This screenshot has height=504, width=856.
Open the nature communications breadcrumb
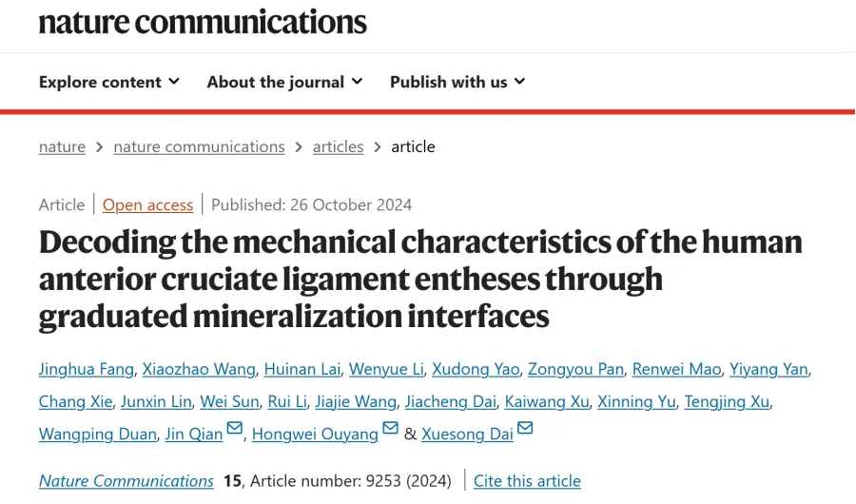(x=199, y=146)
